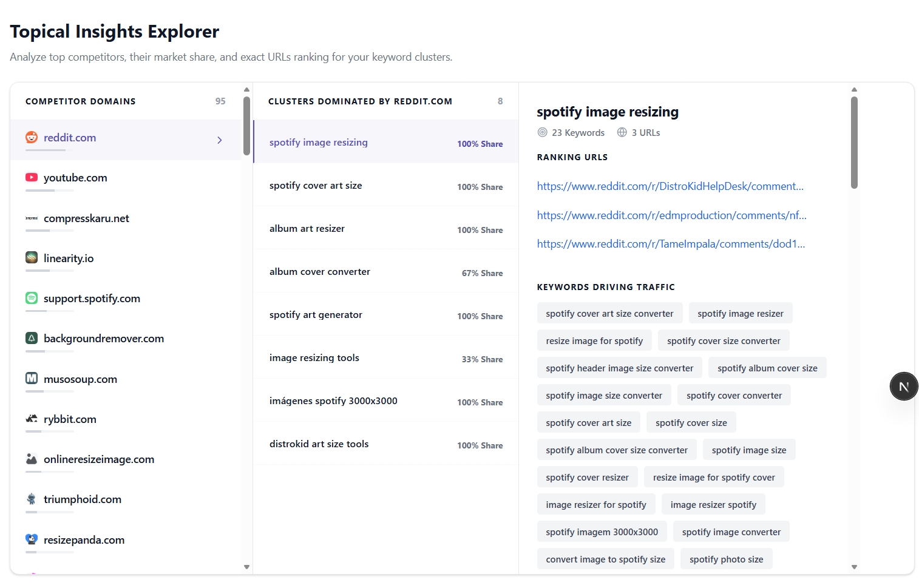919x588 pixels.
Task: Click competitor list scrollbar down arrow
Action: tap(246, 567)
